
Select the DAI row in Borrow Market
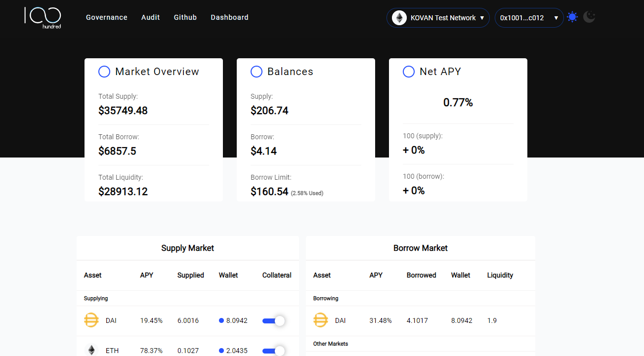[x=420, y=320]
